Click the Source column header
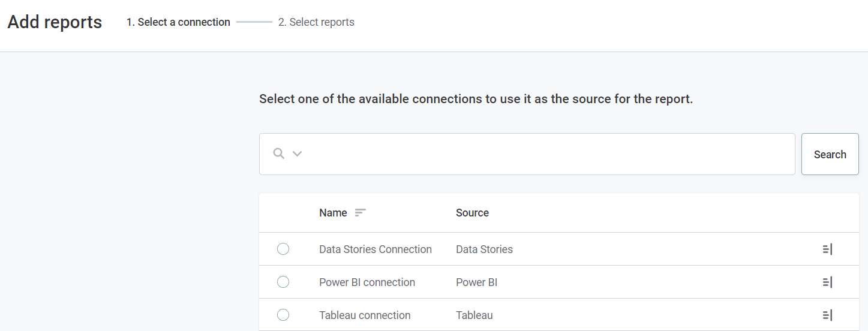 [x=472, y=213]
